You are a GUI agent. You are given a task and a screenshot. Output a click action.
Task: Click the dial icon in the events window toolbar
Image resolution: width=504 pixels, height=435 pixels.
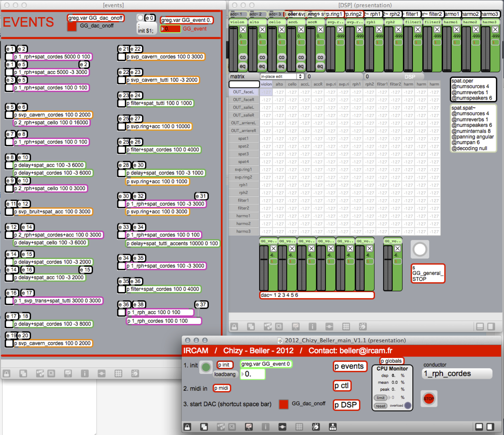(135, 373)
